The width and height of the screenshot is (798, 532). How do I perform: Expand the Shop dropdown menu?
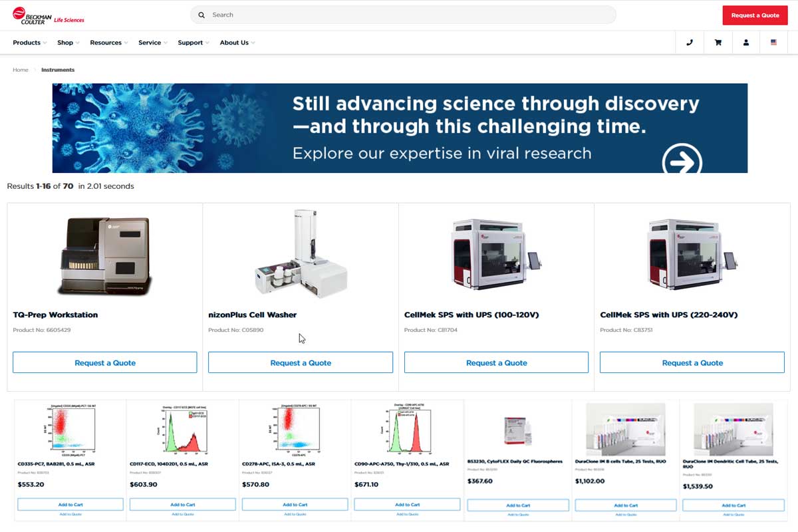68,43
